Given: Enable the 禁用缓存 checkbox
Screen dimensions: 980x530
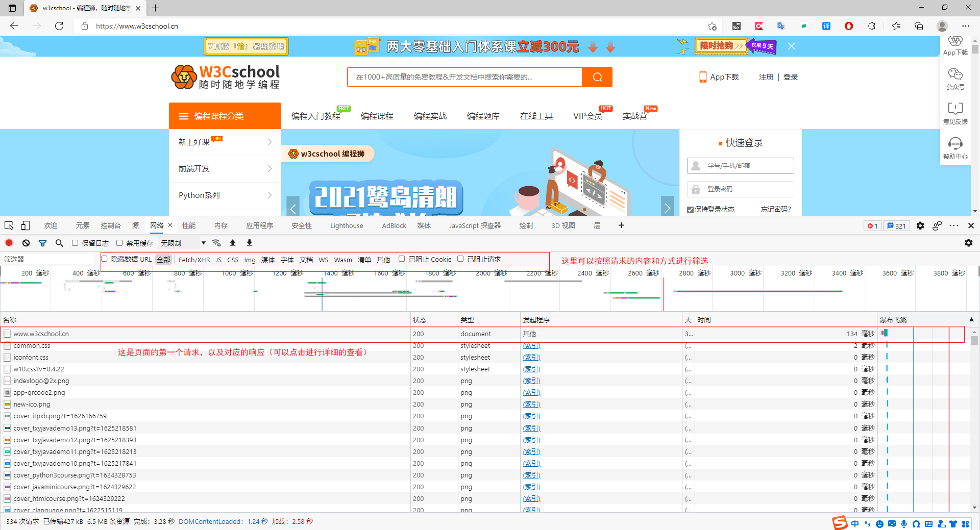Looking at the screenshot, I should coord(120,243).
